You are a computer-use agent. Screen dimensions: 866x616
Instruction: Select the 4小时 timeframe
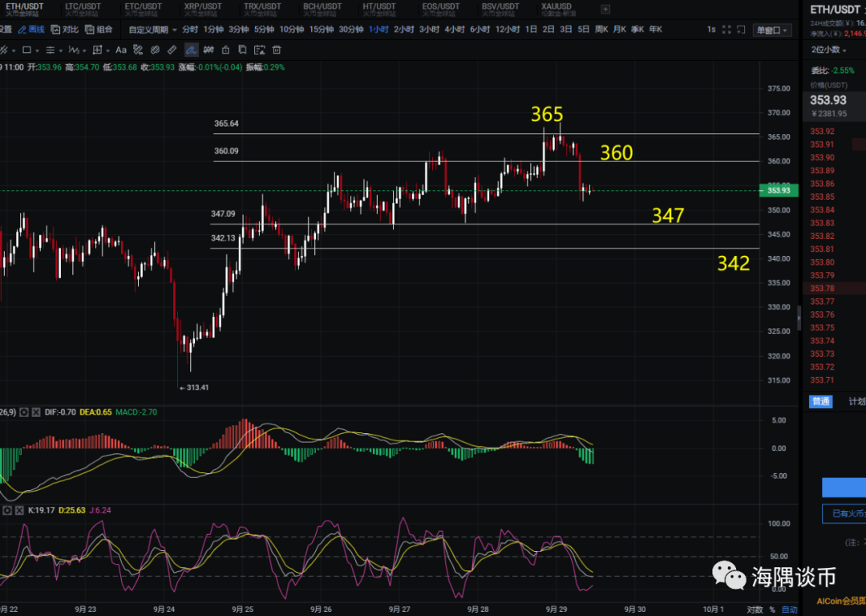point(453,28)
